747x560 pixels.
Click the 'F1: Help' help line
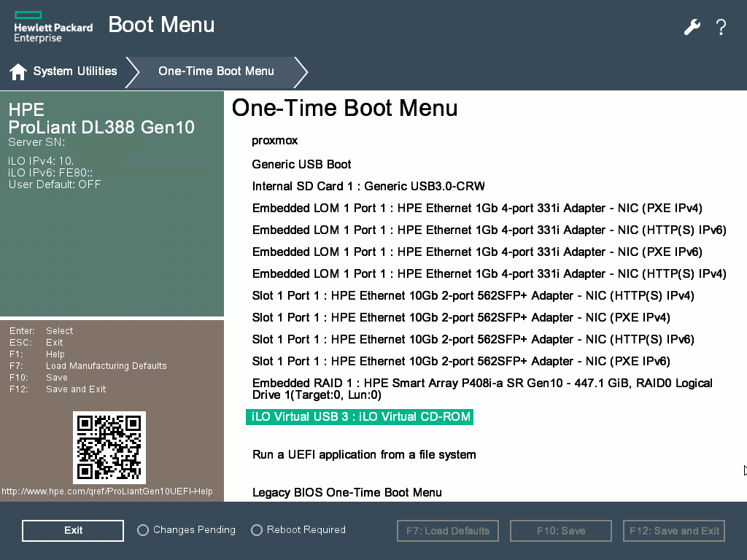coord(37,354)
